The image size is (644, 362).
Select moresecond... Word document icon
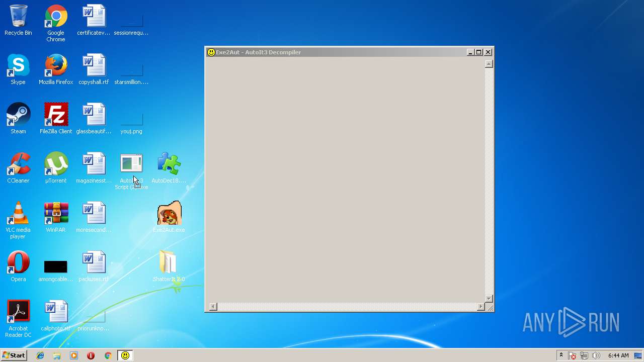(x=94, y=217)
